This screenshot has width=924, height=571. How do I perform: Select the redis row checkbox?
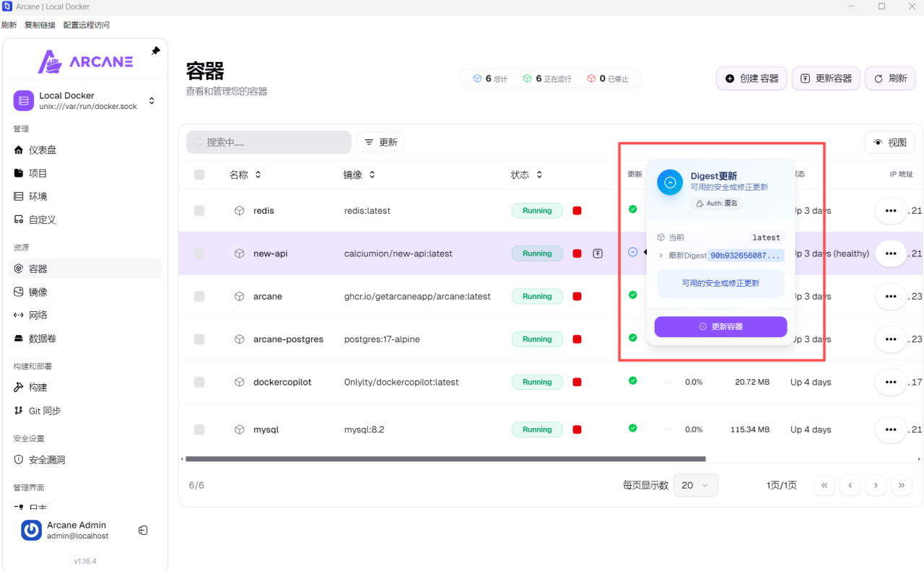click(199, 211)
